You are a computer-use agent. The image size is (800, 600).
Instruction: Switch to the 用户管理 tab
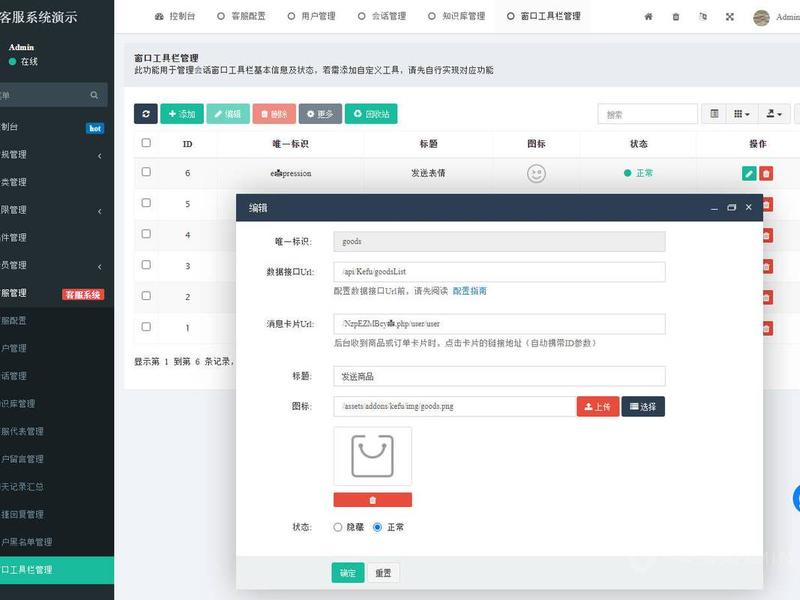311,16
